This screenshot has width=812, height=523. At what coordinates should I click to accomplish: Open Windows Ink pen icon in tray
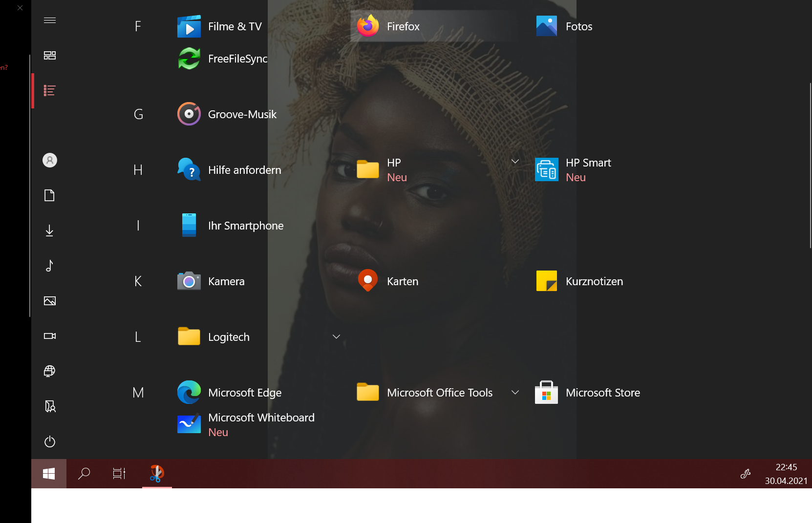[746, 474]
